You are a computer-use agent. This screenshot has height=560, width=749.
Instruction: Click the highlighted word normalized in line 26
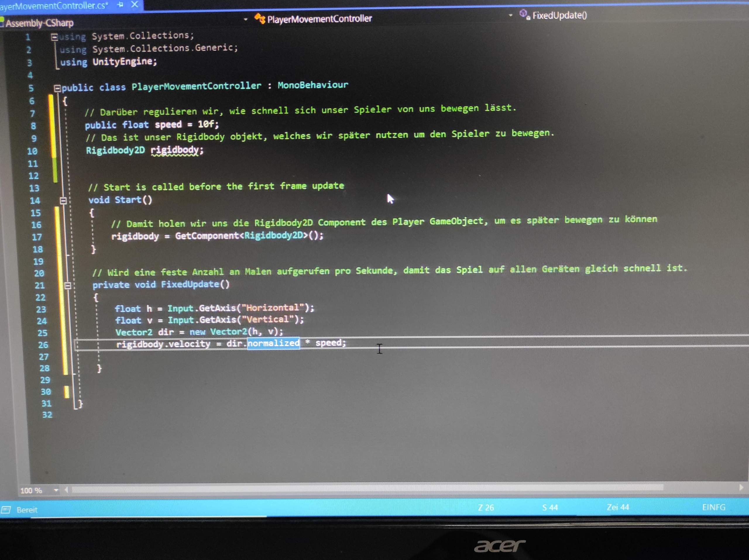[274, 343]
